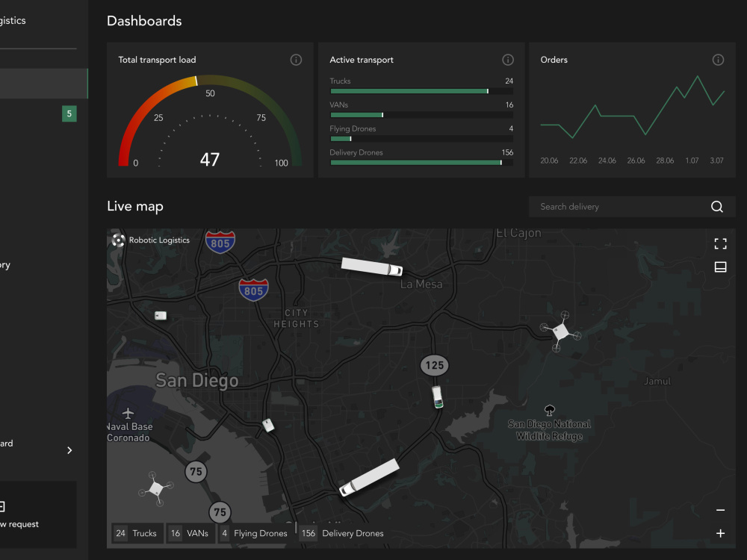Zoom out the live map
This screenshot has height=560, width=747.
720,510
